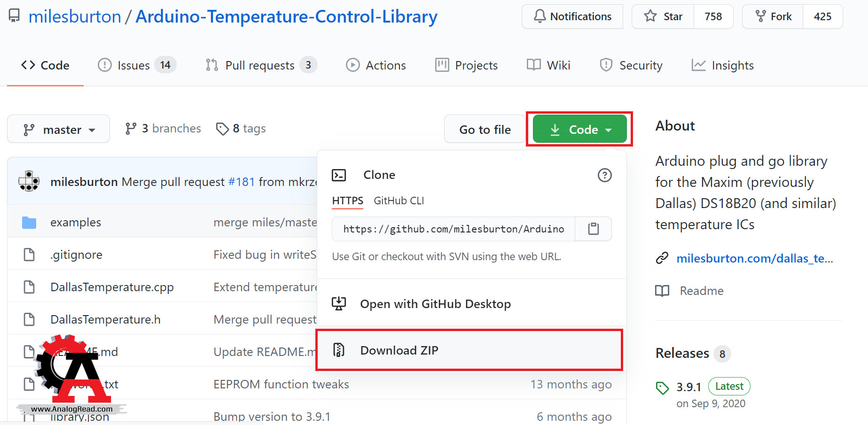Click the Latest release badge
This screenshot has width=868, height=425.
point(729,386)
